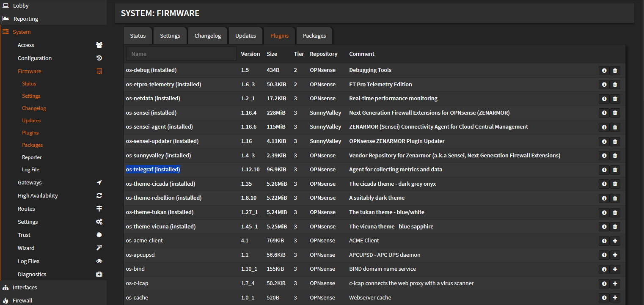Open Changelog in the sidebar

[34, 108]
